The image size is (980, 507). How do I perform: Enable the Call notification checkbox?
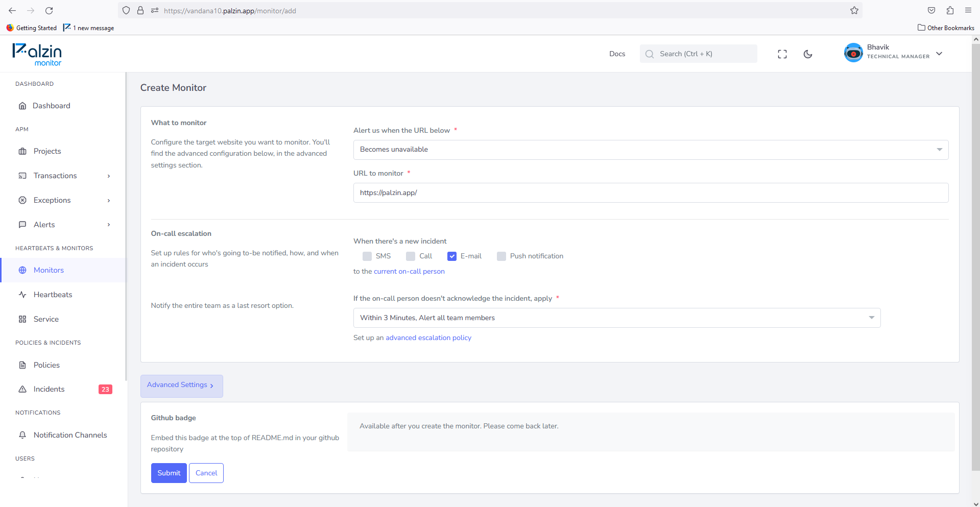click(411, 256)
